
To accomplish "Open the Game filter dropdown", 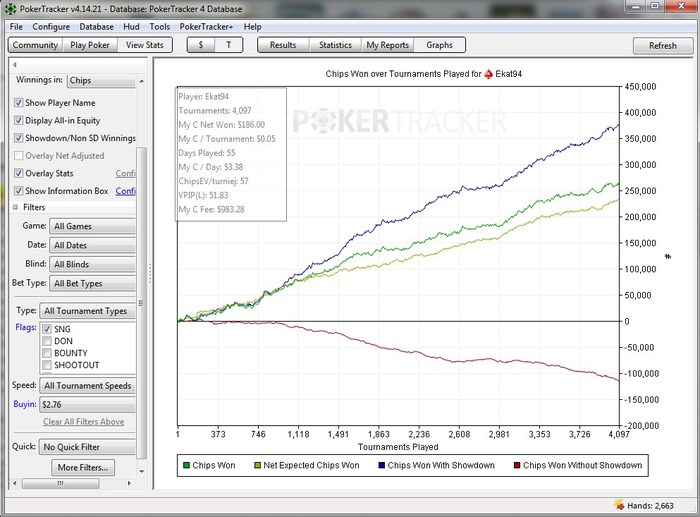I will pos(92,226).
